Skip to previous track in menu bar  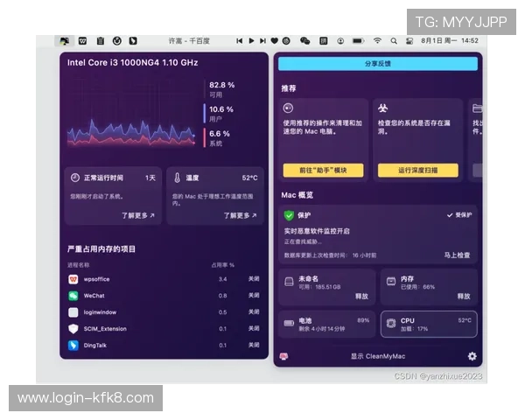[x=239, y=41]
